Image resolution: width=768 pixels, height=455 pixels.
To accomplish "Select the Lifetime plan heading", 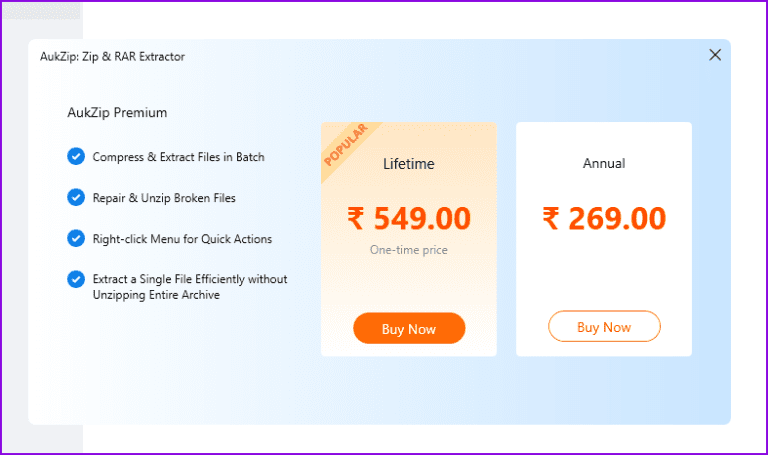I will pyautogui.click(x=409, y=163).
